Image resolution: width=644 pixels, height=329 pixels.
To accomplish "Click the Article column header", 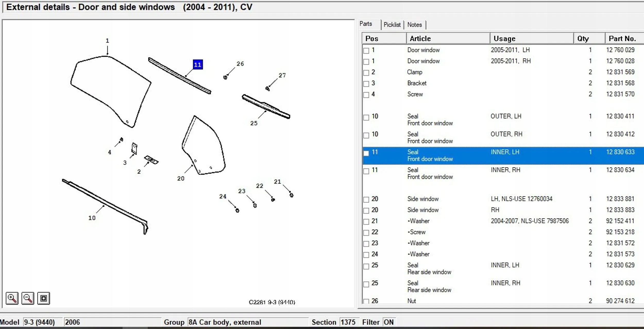I will click(448, 39).
